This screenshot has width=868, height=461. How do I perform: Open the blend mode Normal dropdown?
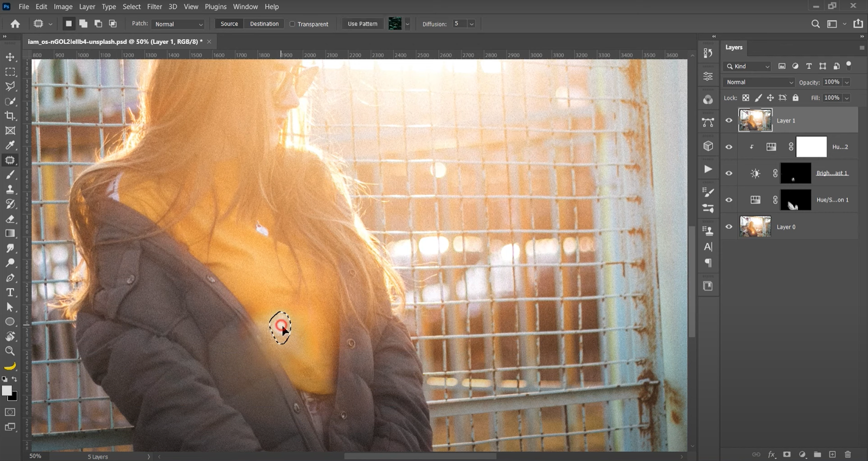click(759, 82)
